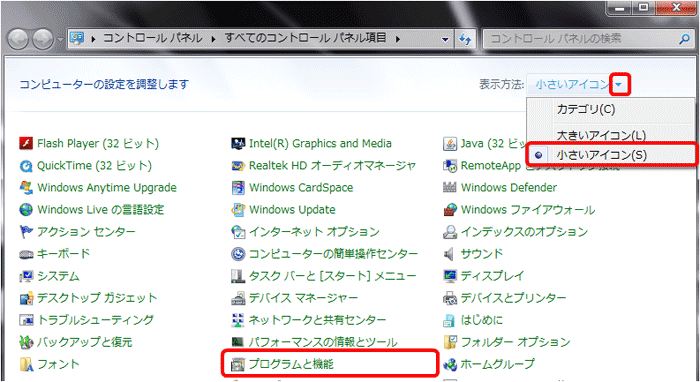The width and height of the screenshot is (700, 382).
Task: Click the キーボード keyboard icon
Action: pyautogui.click(x=26, y=254)
